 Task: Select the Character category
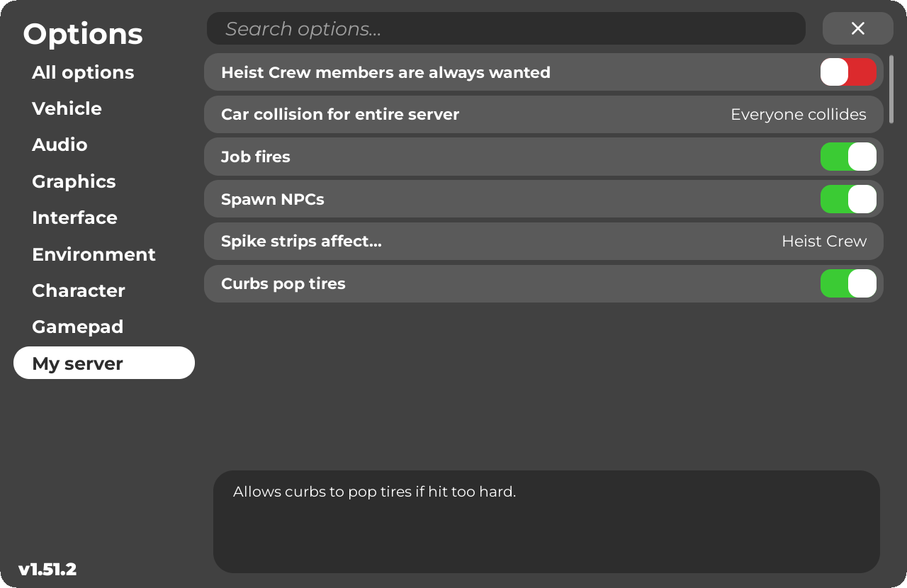click(x=78, y=290)
